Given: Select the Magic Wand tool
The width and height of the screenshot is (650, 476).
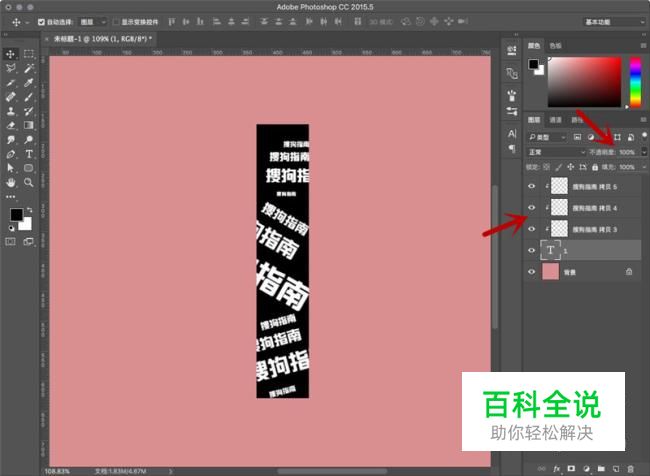Looking at the screenshot, I should (29, 68).
